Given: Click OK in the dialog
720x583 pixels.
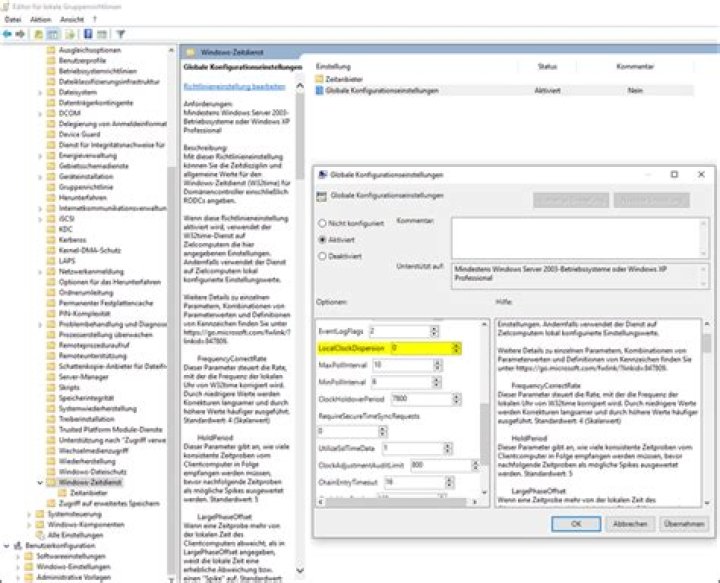Looking at the screenshot, I should click(576, 524).
